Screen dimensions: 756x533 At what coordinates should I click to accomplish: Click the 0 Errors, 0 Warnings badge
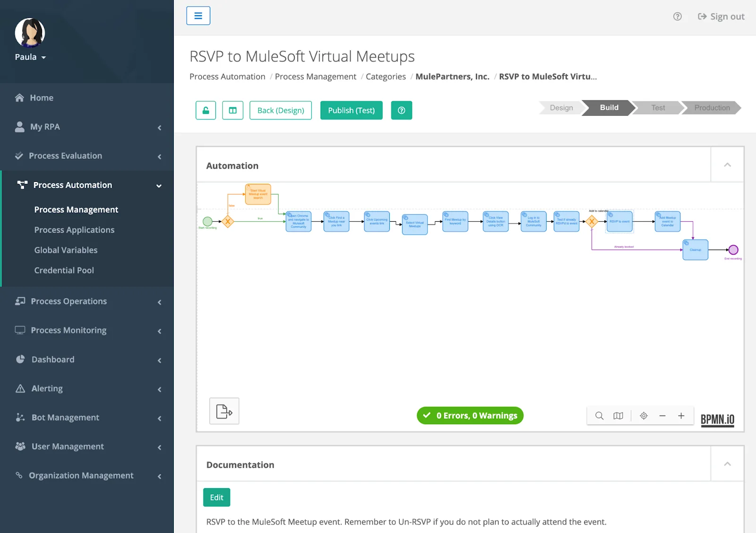[x=470, y=415]
